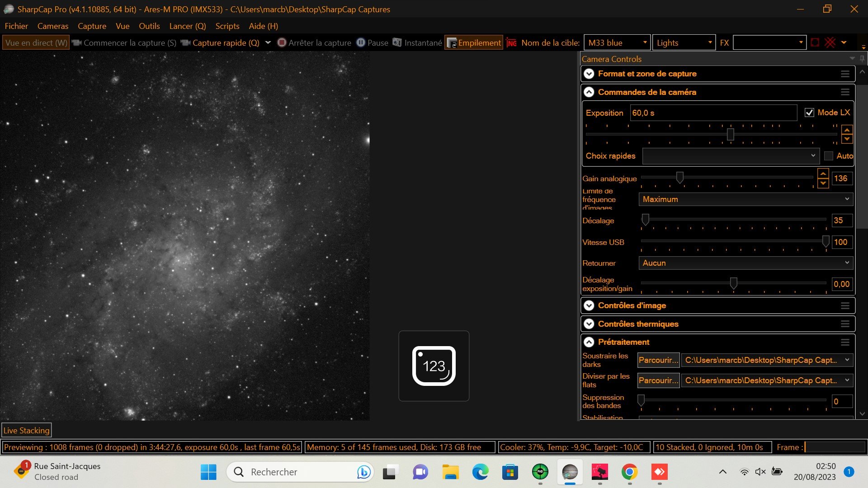
Task: Click the red square selection area icon
Action: [815, 42]
